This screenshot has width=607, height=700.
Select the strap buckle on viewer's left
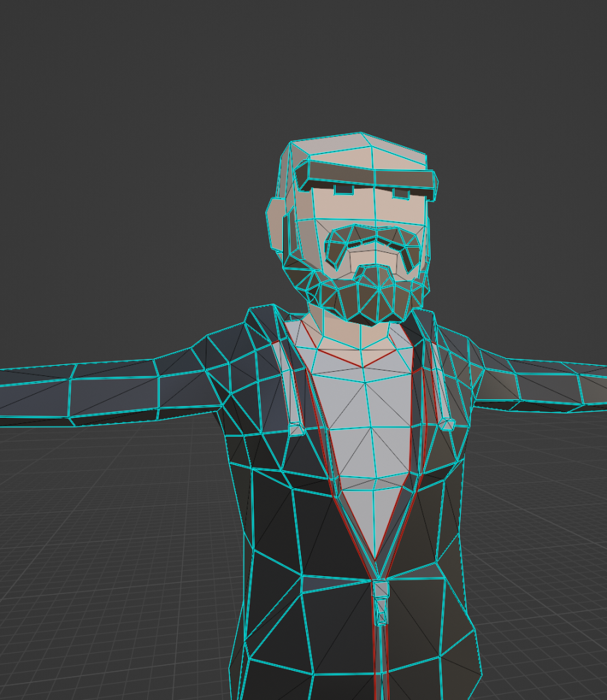296,429
